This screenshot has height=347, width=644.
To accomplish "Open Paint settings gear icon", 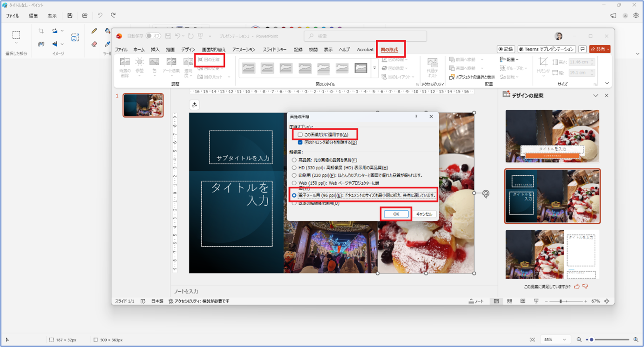I will click(x=636, y=16).
